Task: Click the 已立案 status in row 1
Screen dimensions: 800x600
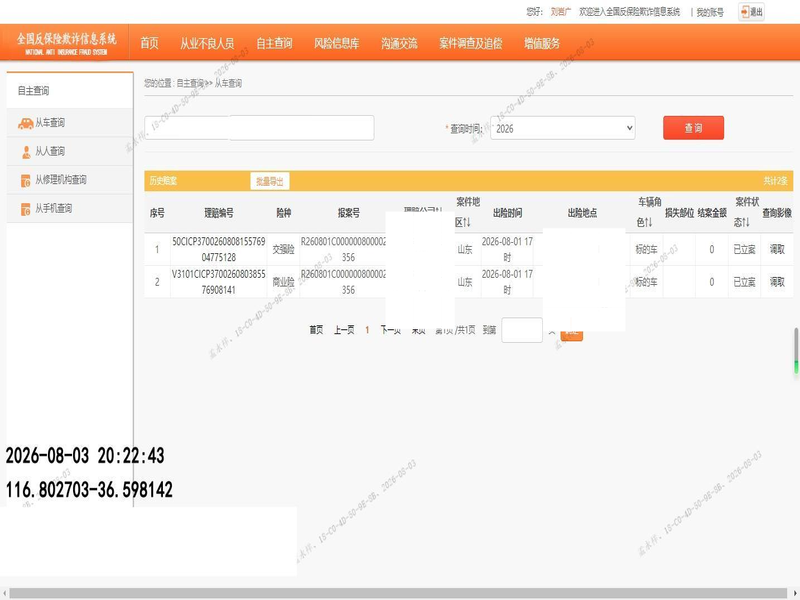Action: coord(744,249)
